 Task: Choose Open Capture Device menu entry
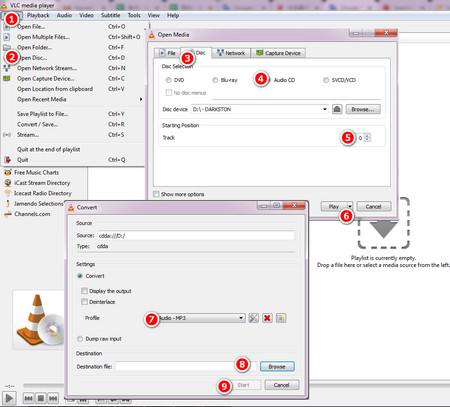pyautogui.click(x=73, y=79)
